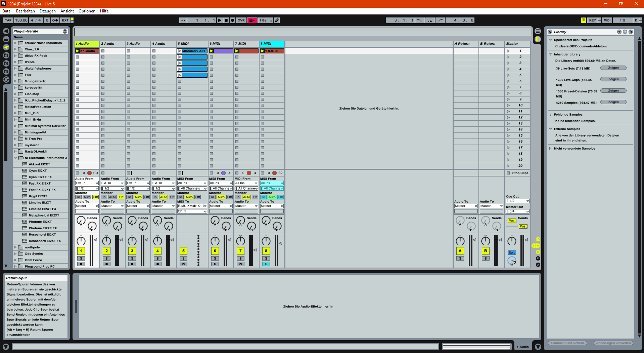Viewport: 644px width, 353px height.
Task: Click Stop Clips in Master track
Action: (x=517, y=173)
